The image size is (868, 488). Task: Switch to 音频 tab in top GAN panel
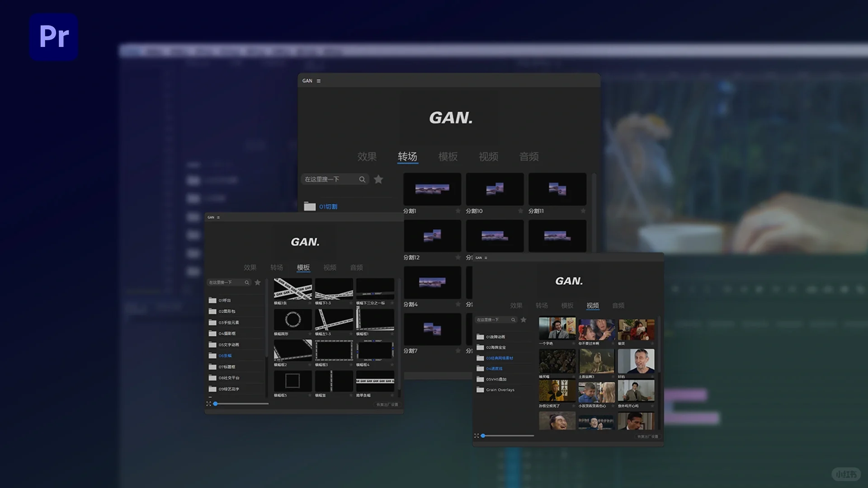(x=529, y=157)
